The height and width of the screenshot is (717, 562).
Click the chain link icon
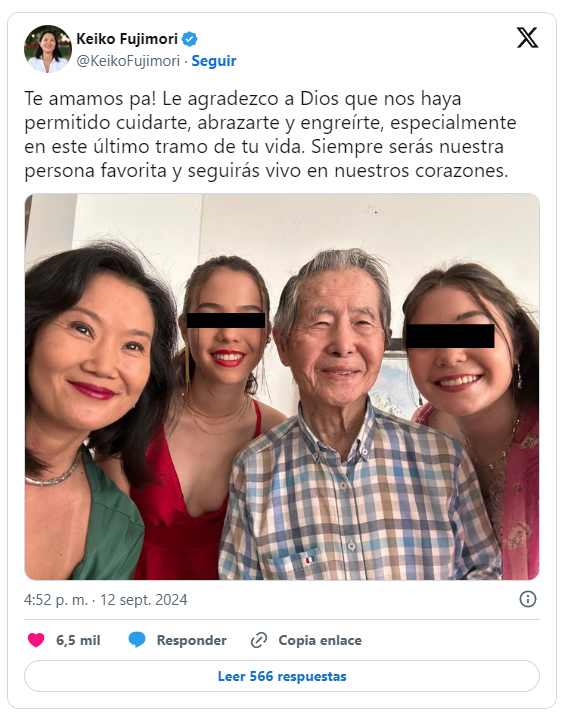259,640
